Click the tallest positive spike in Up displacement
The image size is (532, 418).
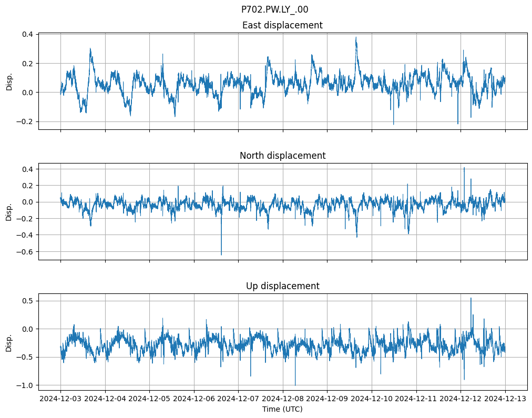470,299
